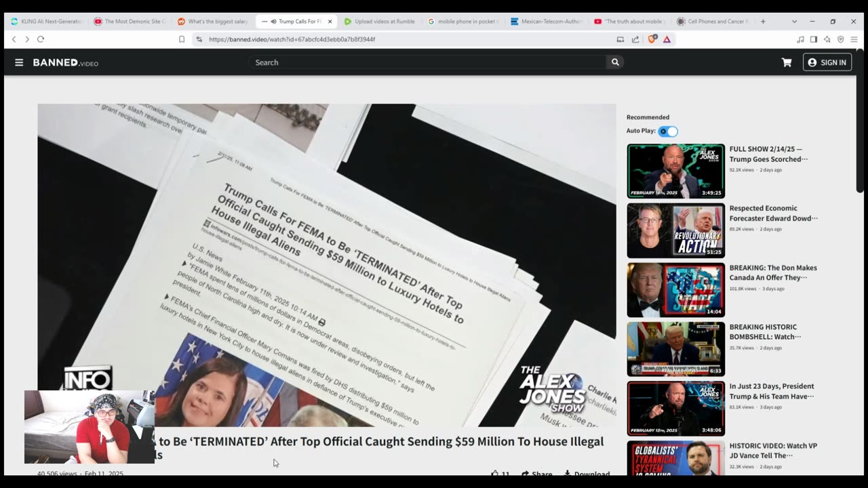This screenshot has width=868, height=488.
Task: Open In Just 23 Days, President Trump title
Action: click(x=772, y=391)
